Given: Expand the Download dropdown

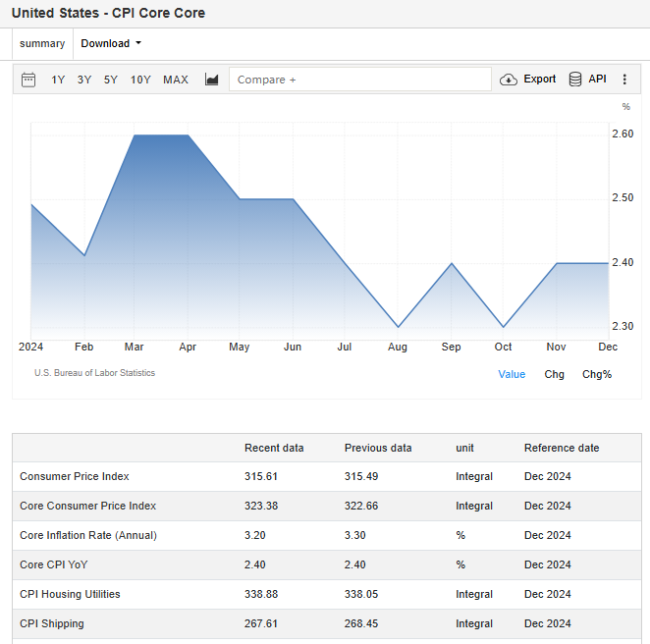Looking at the screenshot, I should click(x=111, y=43).
